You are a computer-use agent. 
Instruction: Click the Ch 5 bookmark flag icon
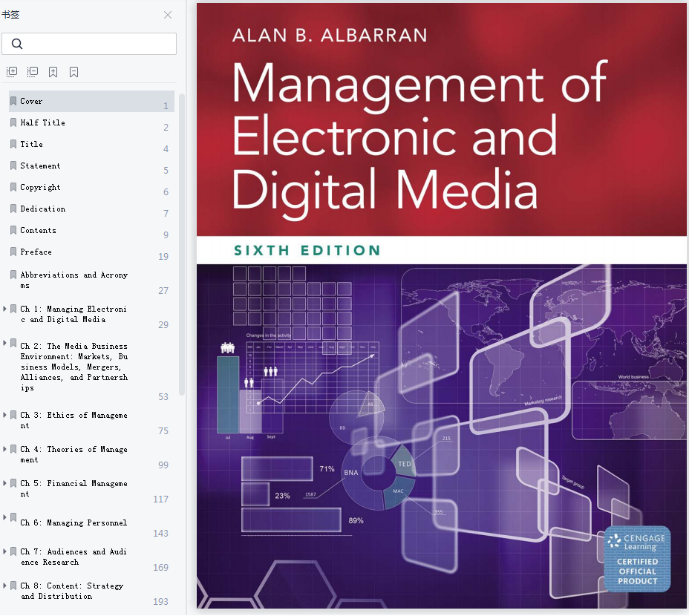coord(13,483)
